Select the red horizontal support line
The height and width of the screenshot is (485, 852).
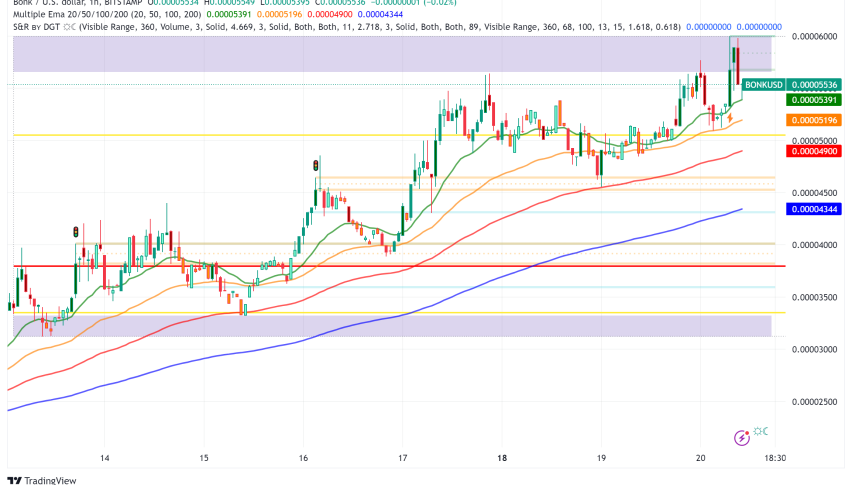399,266
